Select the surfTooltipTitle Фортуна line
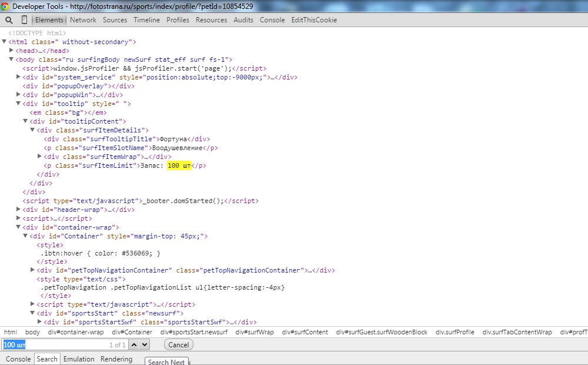 tap(127, 139)
